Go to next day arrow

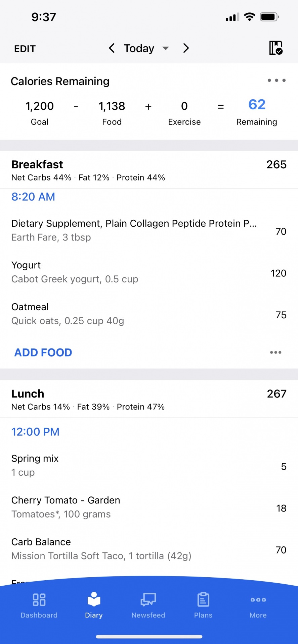(186, 48)
